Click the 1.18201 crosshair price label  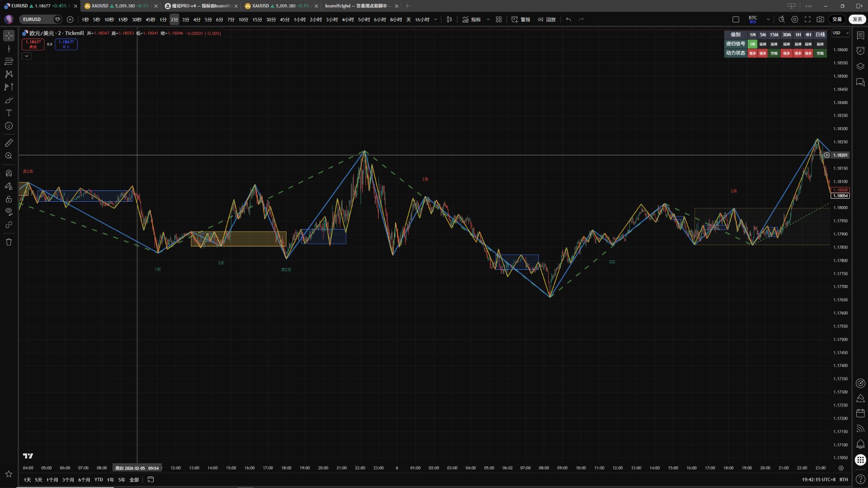(x=840, y=155)
